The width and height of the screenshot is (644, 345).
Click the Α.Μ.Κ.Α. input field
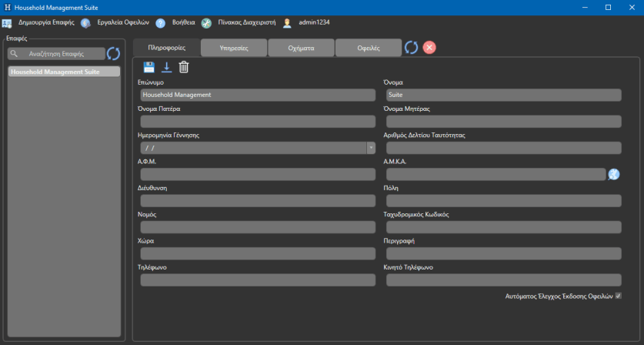496,174
